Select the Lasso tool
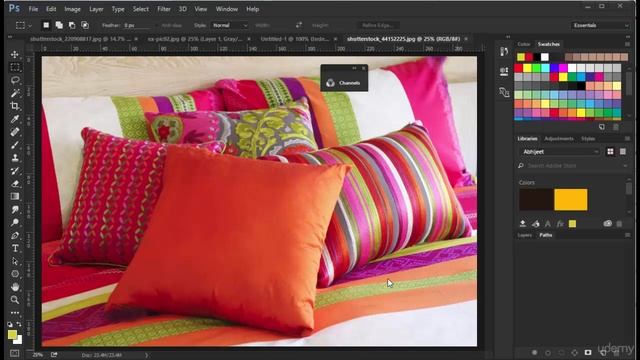The height and width of the screenshot is (360, 640). tap(15, 80)
